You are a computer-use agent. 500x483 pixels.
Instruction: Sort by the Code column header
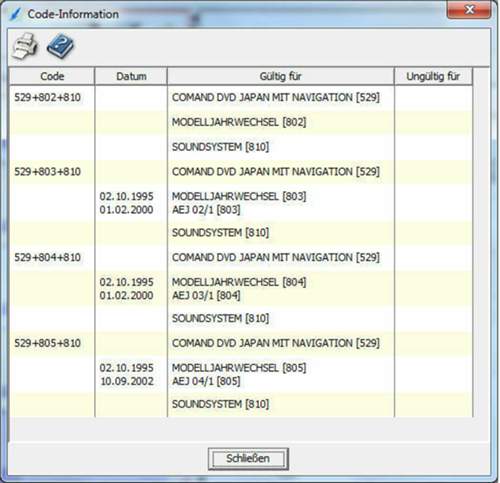point(52,76)
